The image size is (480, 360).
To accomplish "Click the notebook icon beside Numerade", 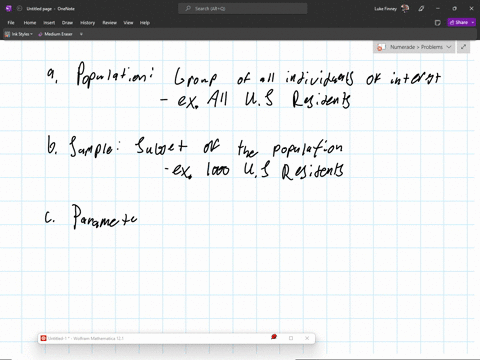I will point(381,47).
